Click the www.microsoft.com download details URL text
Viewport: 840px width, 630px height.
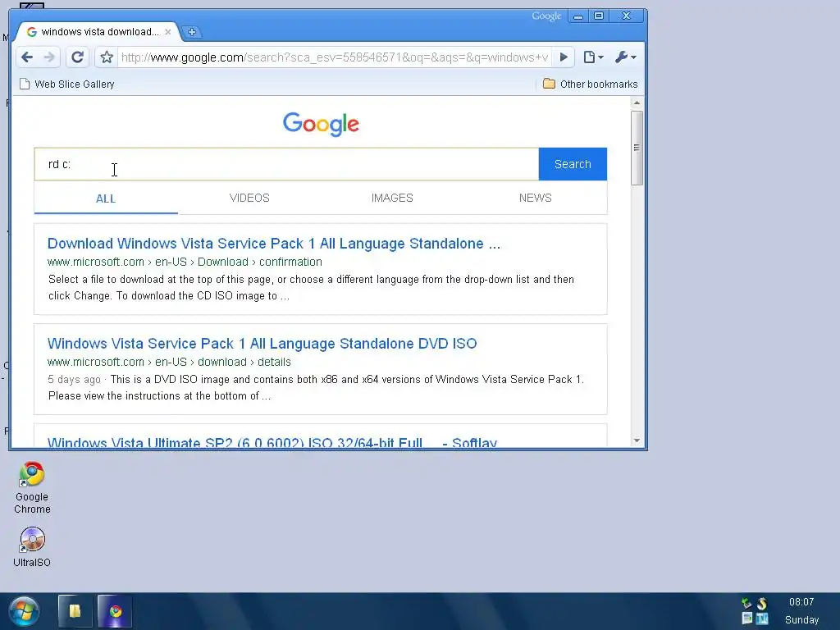point(169,362)
